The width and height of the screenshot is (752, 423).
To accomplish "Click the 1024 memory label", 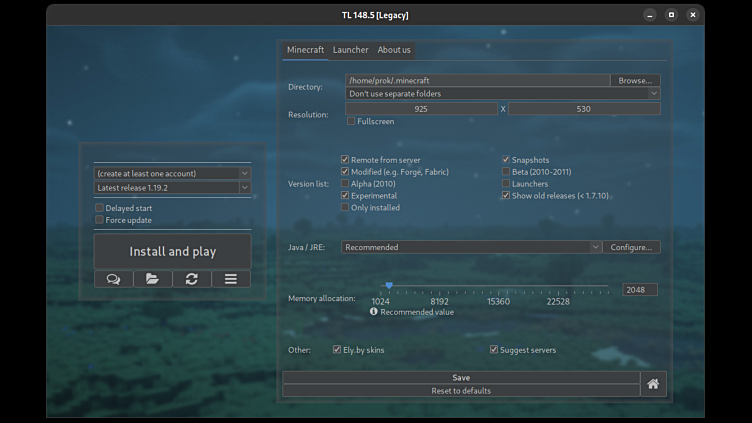I will click(x=380, y=302).
